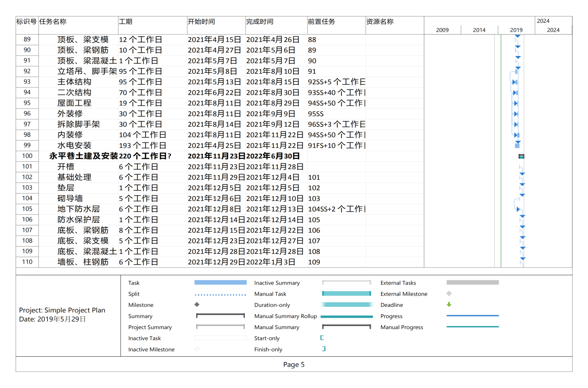The image size is (588, 388).
Task: Select the 主体结构 task name in row 93
Action: tap(74, 82)
